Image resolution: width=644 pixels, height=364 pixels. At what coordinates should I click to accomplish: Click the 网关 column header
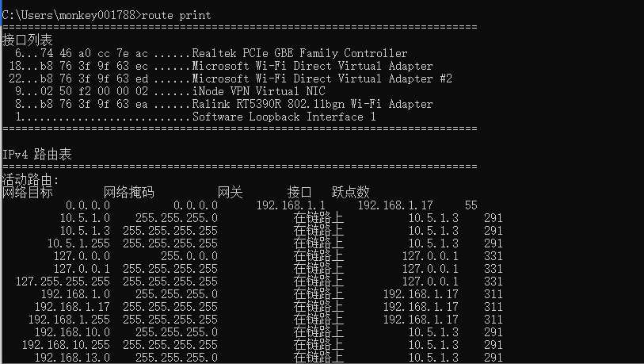click(x=230, y=193)
